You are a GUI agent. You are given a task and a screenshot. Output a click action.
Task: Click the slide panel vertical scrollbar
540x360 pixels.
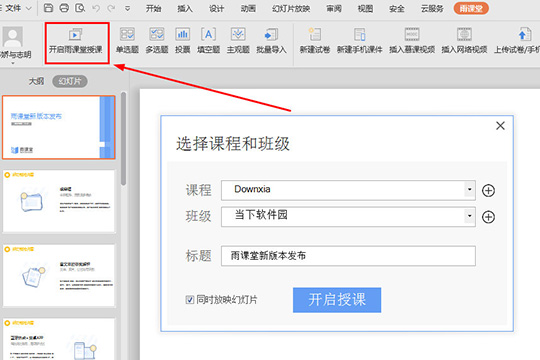[x=123, y=138]
